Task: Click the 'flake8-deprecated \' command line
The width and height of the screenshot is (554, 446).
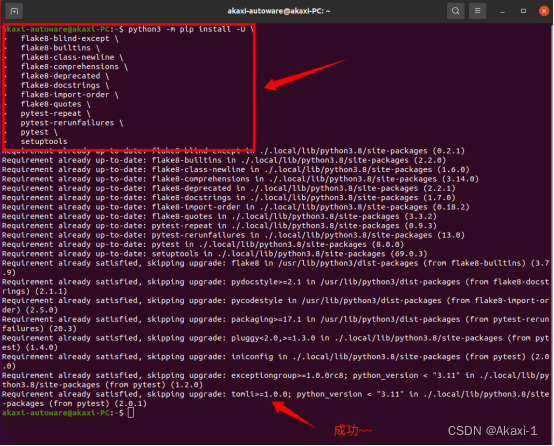Action: [x=65, y=76]
